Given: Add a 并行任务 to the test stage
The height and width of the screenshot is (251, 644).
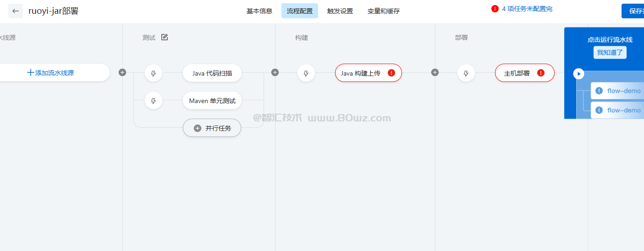Looking at the screenshot, I should coord(212,128).
